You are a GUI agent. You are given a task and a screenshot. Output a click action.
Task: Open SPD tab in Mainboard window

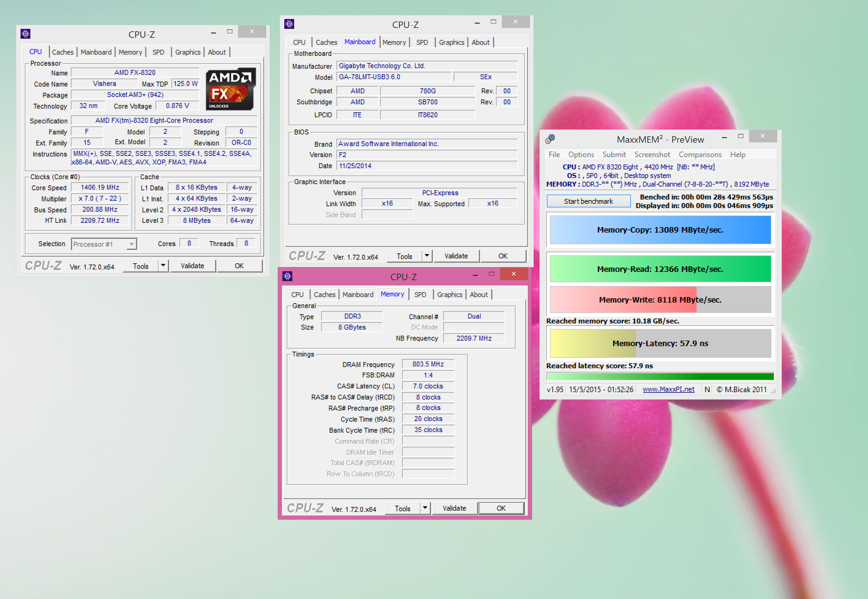click(x=422, y=42)
